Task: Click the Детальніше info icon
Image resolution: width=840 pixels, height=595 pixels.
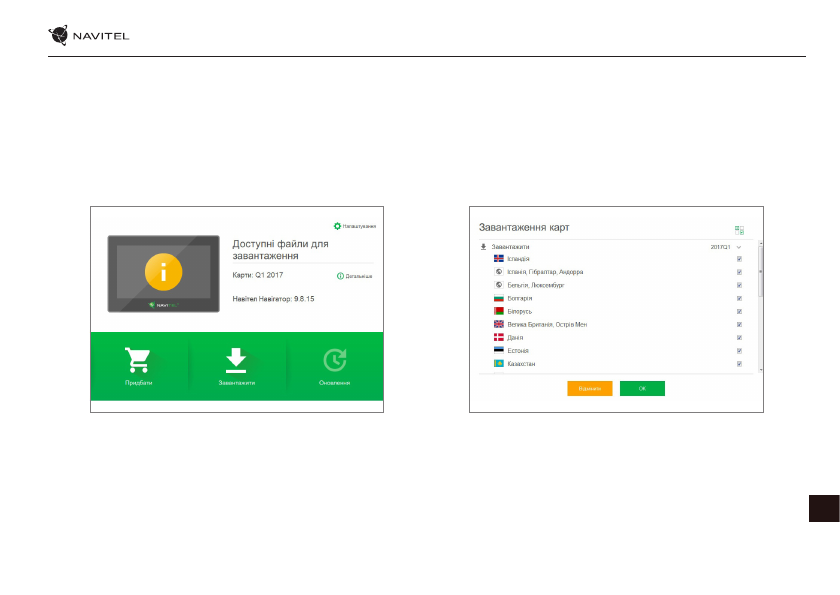Action: point(340,275)
